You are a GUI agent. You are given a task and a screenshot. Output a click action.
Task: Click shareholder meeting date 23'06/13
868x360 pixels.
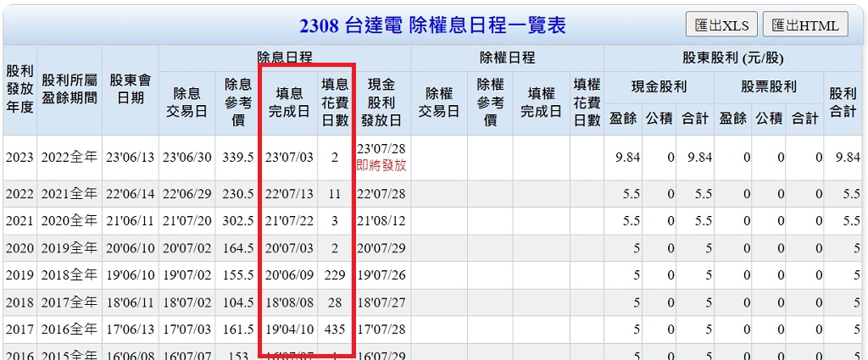[130, 158]
